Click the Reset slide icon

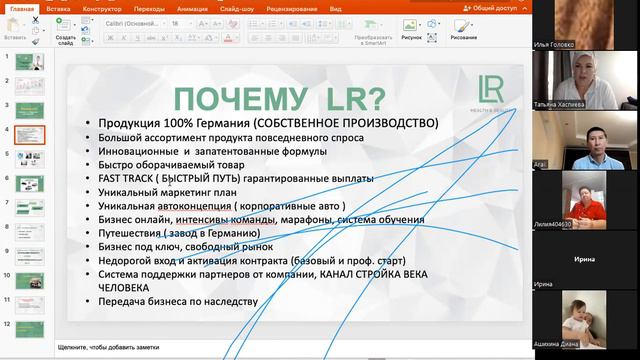[x=85, y=30]
